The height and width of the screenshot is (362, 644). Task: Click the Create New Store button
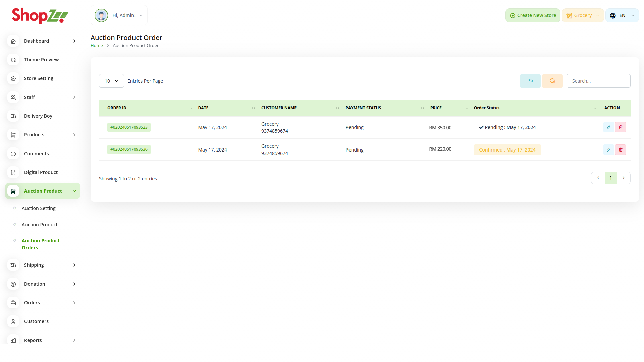(533, 15)
